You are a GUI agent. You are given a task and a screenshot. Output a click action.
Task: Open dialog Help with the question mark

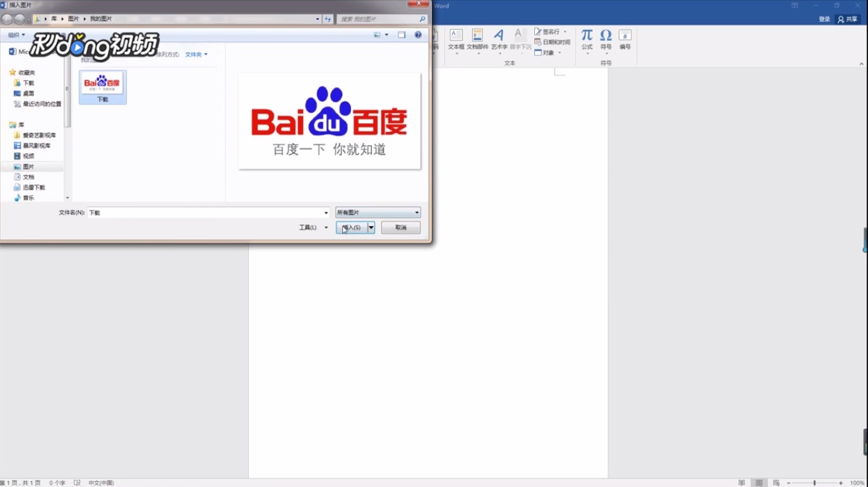pyautogui.click(x=419, y=35)
